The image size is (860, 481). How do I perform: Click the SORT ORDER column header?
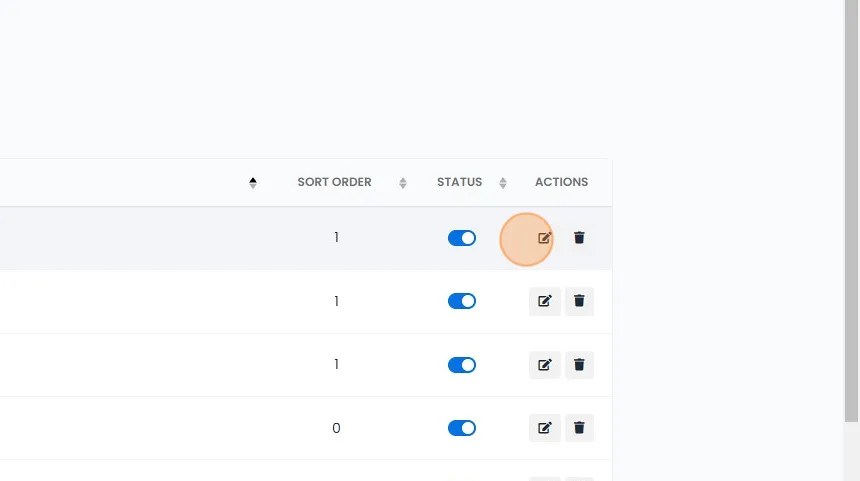(x=335, y=182)
